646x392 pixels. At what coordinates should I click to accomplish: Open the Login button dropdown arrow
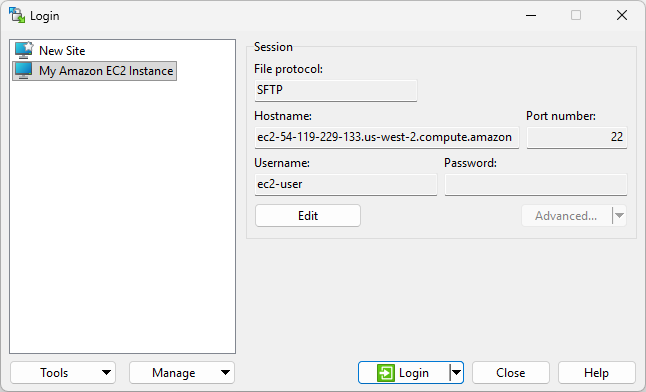click(456, 373)
